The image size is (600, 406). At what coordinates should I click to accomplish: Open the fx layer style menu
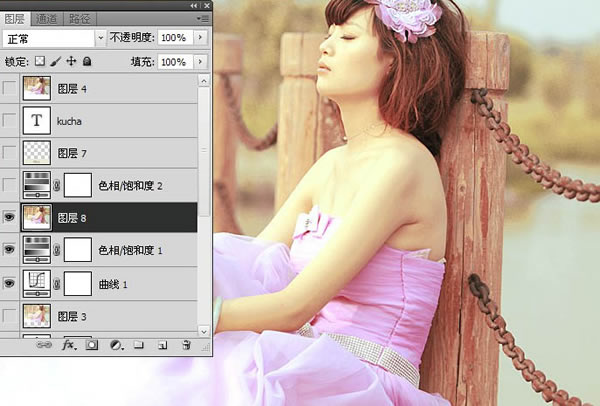click(x=69, y=345)
